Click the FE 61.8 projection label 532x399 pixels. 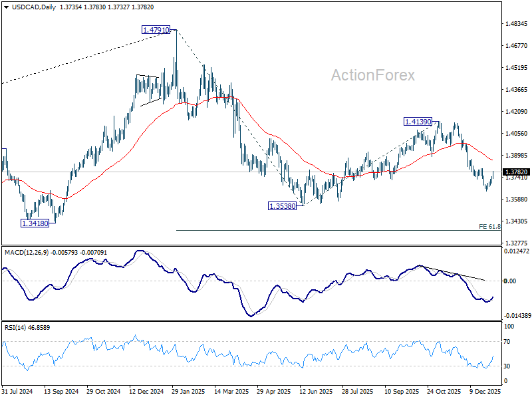click(489, 226)
